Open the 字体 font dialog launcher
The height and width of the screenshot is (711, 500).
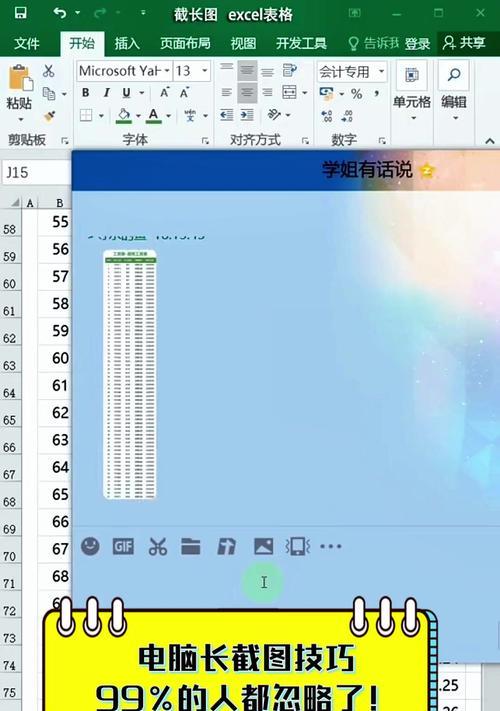[x=205, y=141]
